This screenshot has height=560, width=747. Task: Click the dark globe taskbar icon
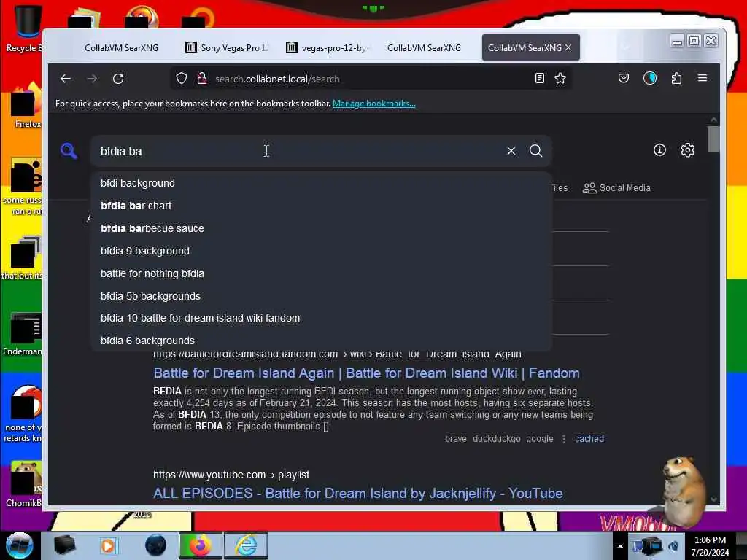coord(156,545)
